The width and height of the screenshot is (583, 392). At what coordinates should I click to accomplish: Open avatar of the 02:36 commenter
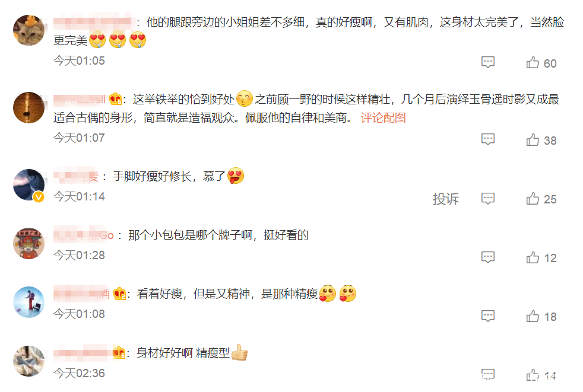tap(29, 361)
